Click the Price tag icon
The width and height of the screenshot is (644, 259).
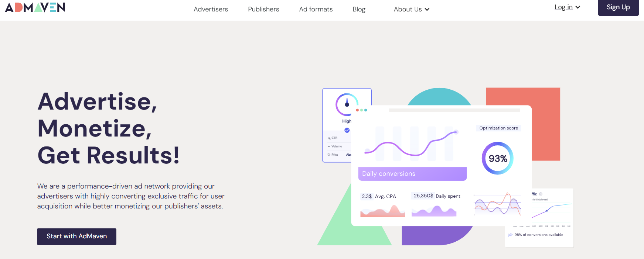point(329,155)
